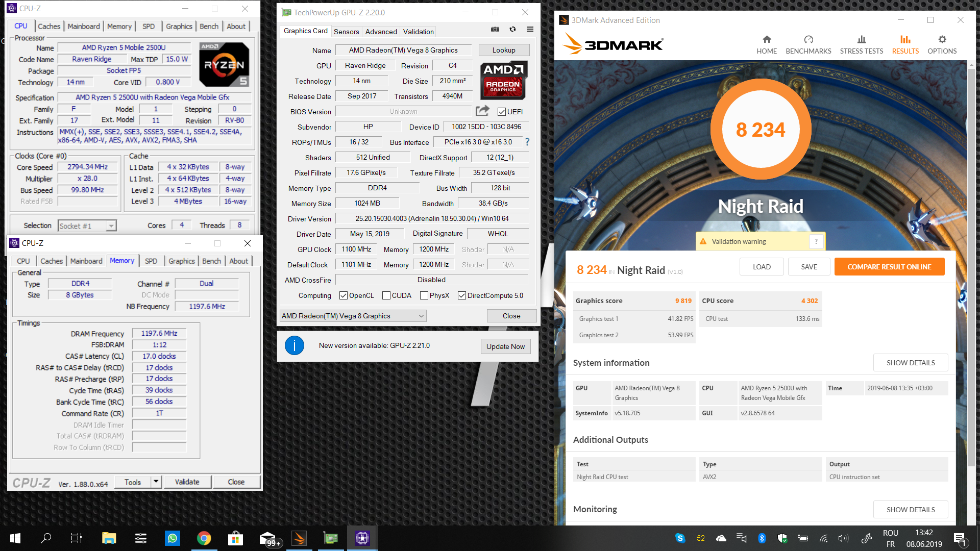Viewport: 980px width, 551px height.
Task: Switch to GPU-Z taskbar icon
Action: 331,538
